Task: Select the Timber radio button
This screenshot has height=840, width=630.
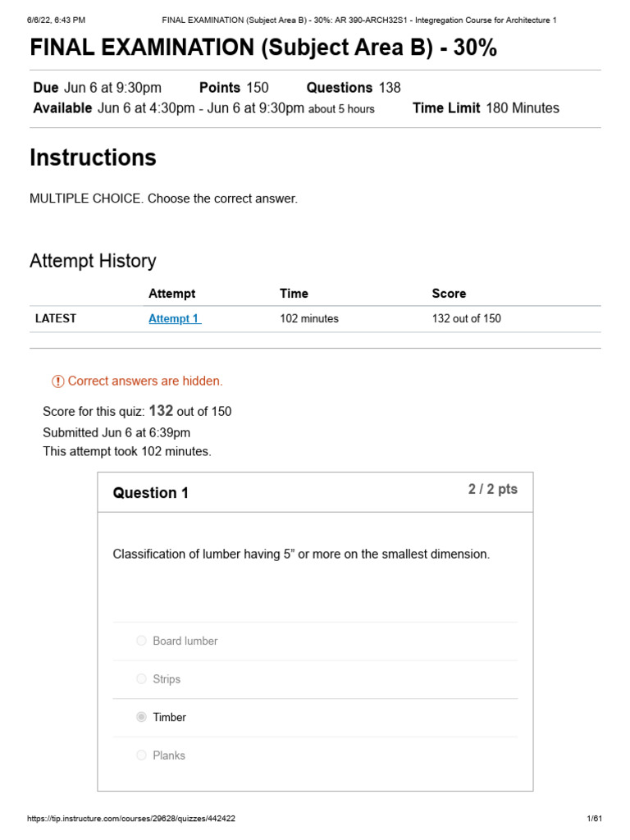Action: point(142,717)
